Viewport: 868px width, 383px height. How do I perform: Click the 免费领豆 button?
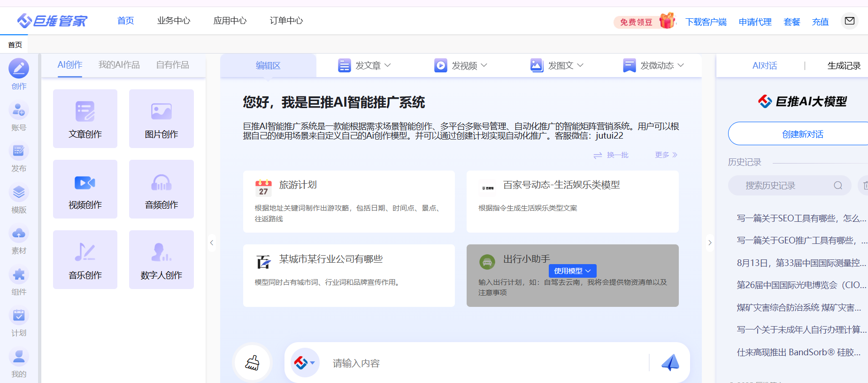[636, 22]
